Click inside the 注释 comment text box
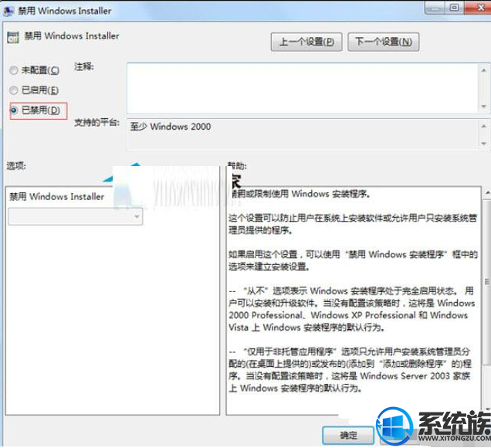Image resolution: width=491 pixels, height=448 pixels. 302,88
